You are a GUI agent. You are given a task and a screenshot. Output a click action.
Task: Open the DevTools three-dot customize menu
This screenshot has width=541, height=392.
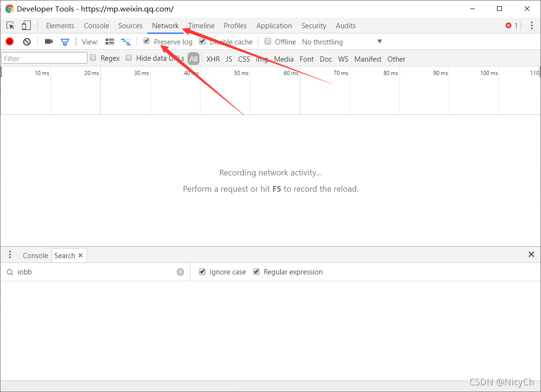[x=532, y=25]
